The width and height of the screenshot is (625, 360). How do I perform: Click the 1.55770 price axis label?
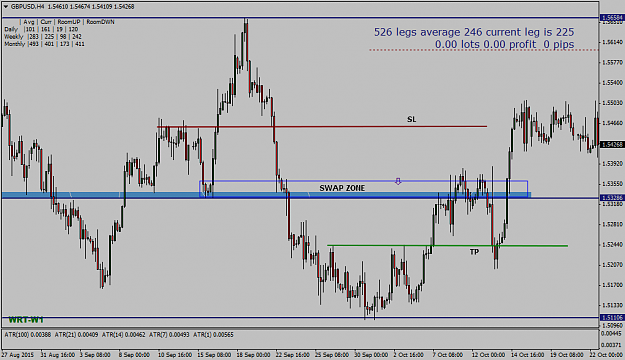pyautogui.click(x=612, y=63)
